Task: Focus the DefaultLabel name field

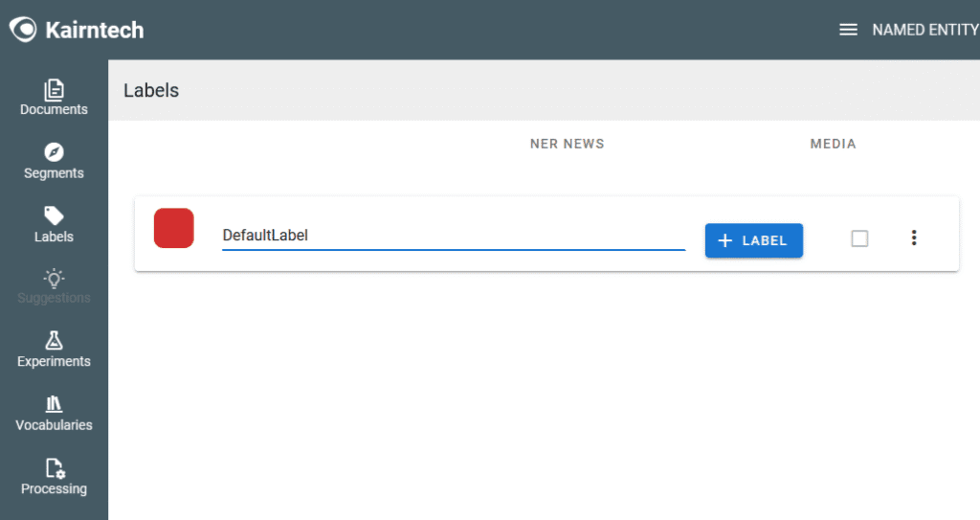Action: click(x=453, y=236)
